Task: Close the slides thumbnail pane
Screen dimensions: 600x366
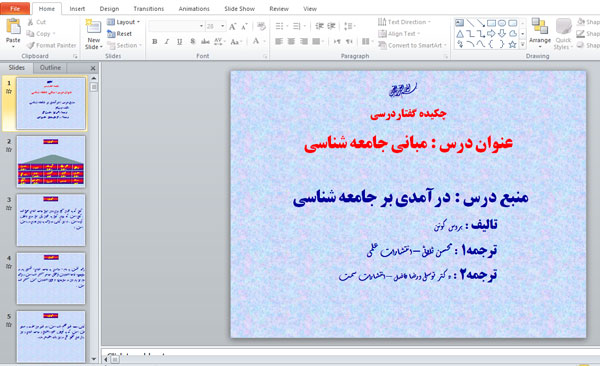Action: pyautogui.click(x=93, y=68)
